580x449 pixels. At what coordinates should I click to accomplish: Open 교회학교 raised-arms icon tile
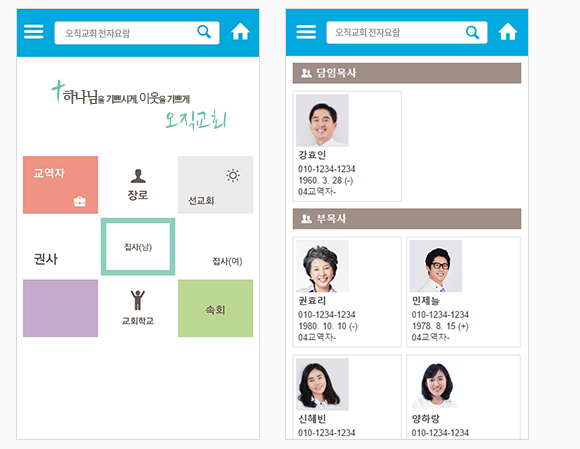click(x=138, y=308)
